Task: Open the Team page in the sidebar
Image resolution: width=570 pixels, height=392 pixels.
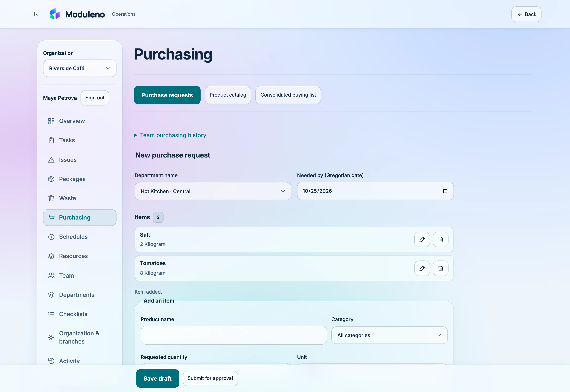Action: click(80, 276)
